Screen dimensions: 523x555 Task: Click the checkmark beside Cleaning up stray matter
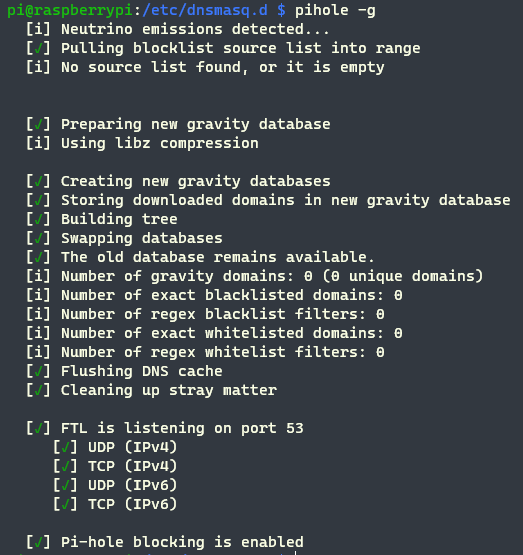point(39,390)
